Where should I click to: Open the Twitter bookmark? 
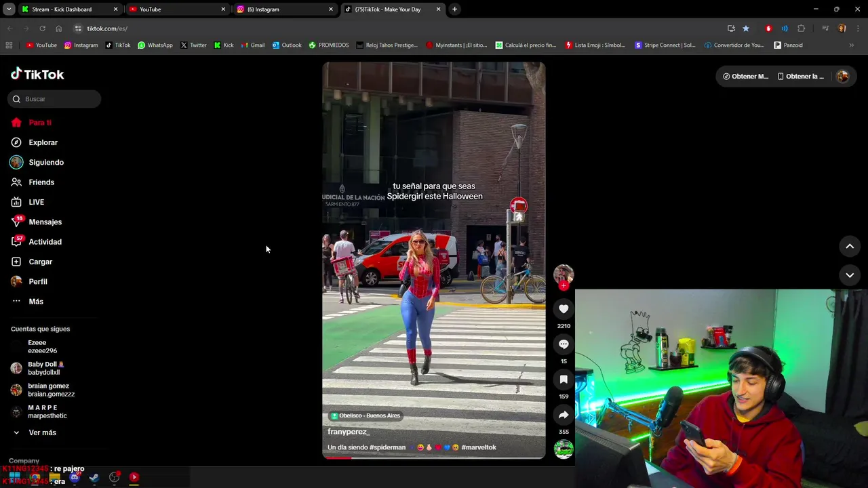193,45
